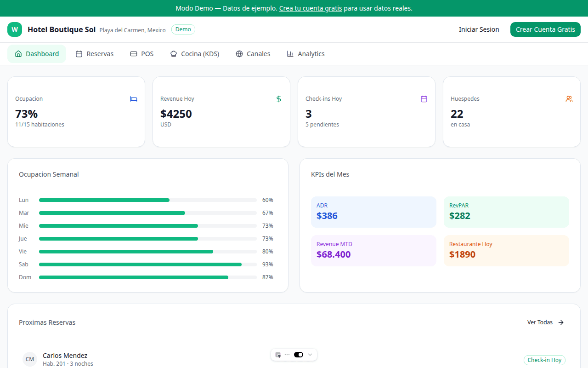
Task: Switch to the POS tab
Action: pos(142,54)
